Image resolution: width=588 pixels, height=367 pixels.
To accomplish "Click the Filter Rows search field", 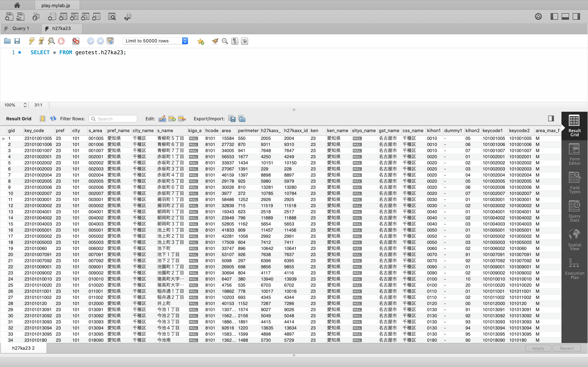I will pyautogui.click(x=116, y=119).
